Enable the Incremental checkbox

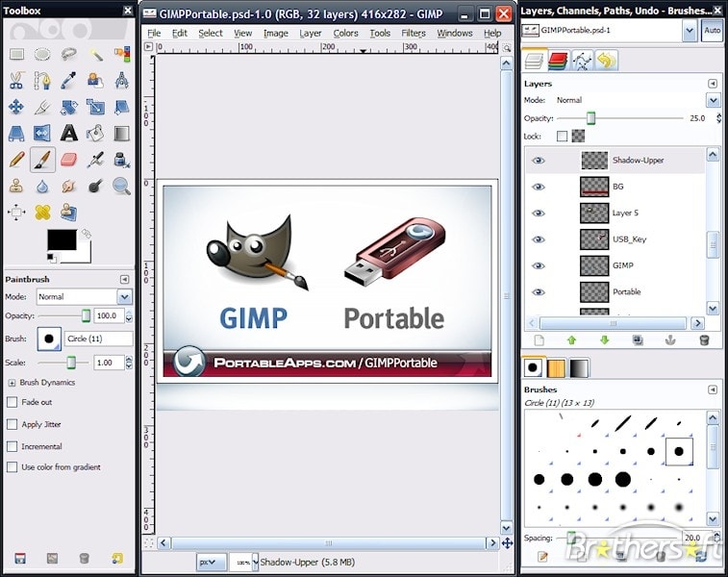[x=13, y=446]
